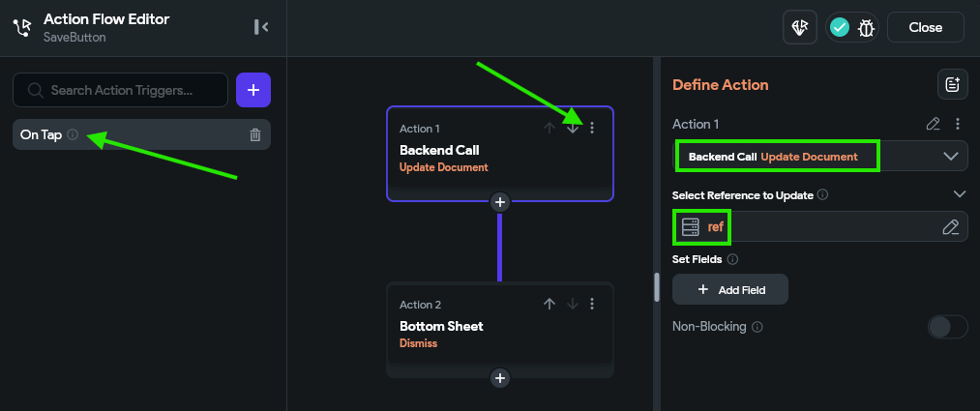Show On Tap info tooltip icon

[x=73, y=134]
